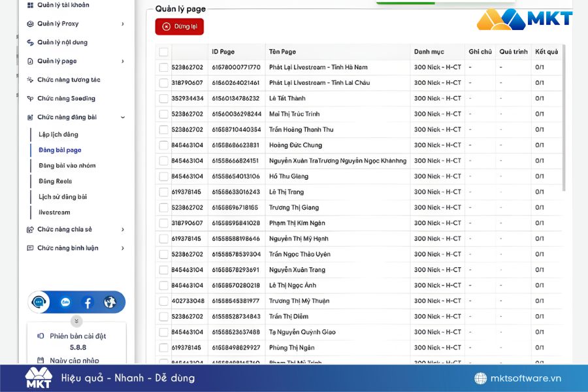Open the Facebook icon in sidebar

pos(88,302)
